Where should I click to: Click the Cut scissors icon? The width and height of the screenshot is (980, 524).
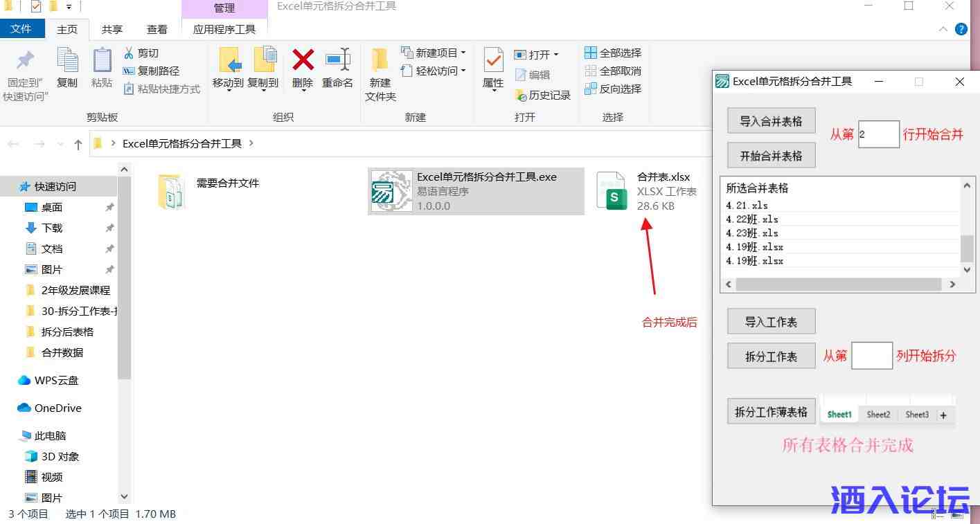point(129,53)
